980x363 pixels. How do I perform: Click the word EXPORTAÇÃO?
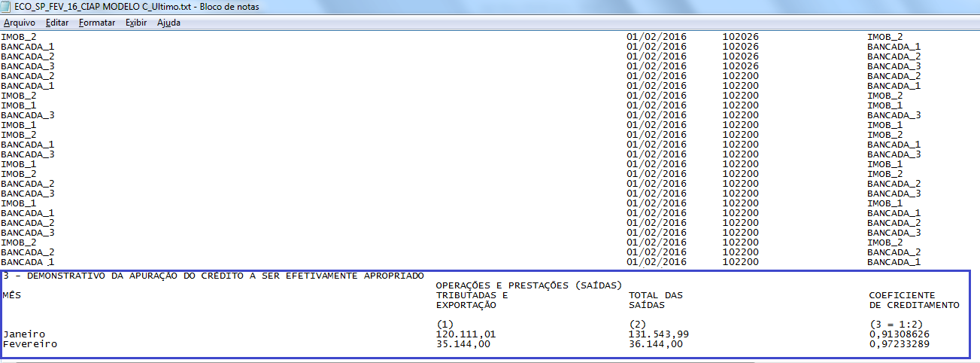coord(466,305)
